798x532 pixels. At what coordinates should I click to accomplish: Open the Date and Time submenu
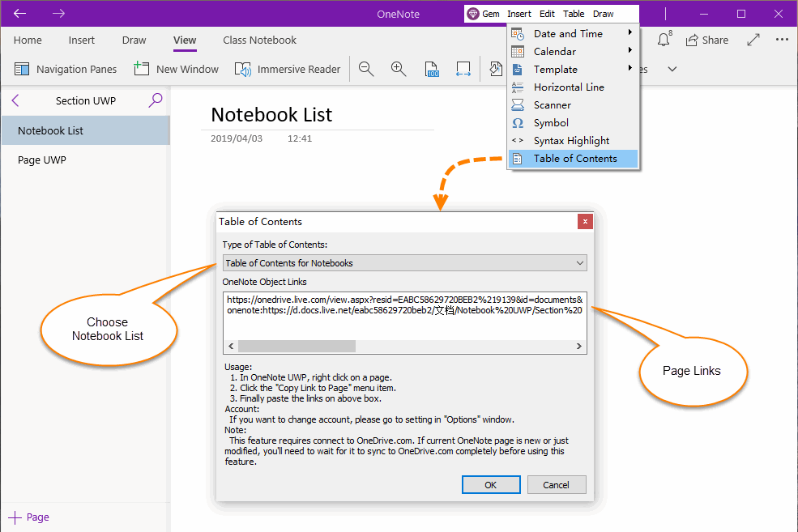click(573, 33)
